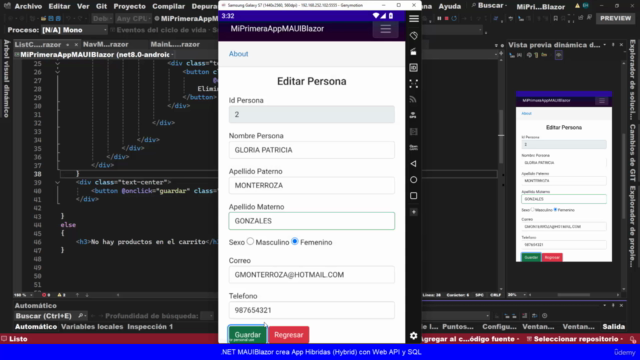Click the About link in emulator

coord(238,54)
